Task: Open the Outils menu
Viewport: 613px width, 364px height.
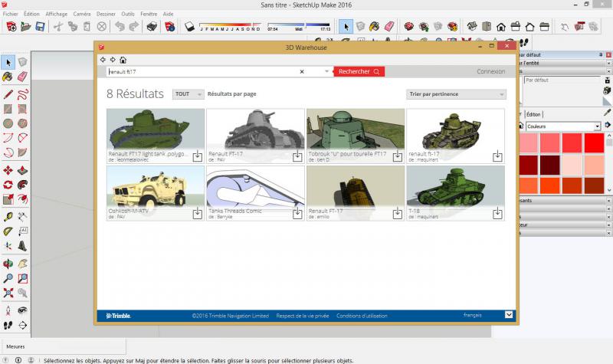Action: click(128, 14)
